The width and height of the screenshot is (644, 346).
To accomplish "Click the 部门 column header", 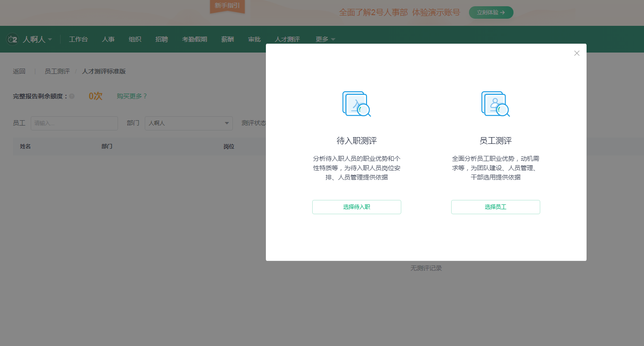I will [x=107, y=147].
